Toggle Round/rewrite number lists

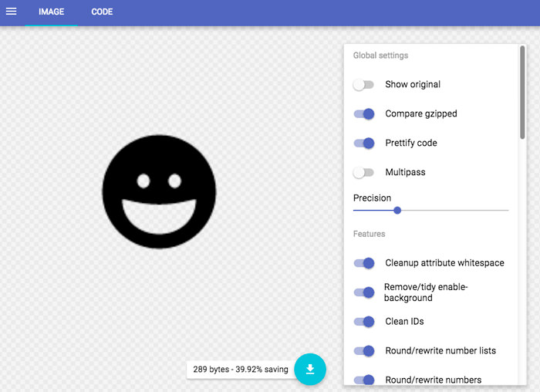(363, 351)
